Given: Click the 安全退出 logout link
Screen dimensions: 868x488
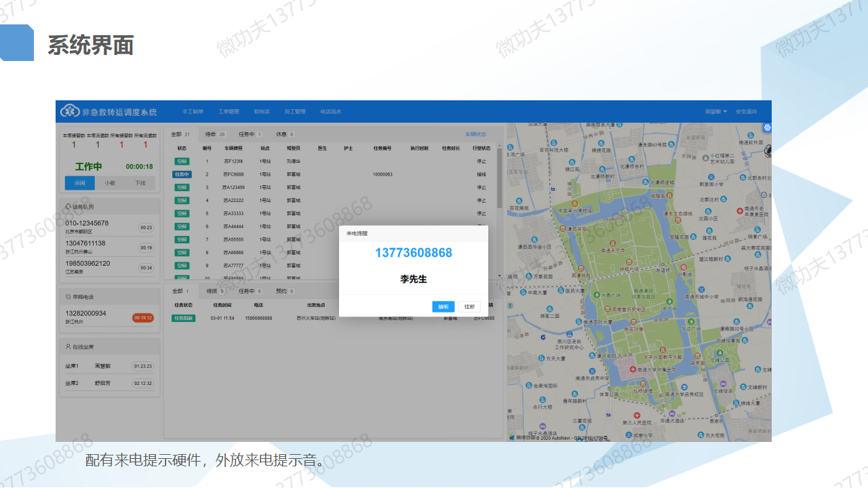Looking at the screenshot, I should pos(746,111).
